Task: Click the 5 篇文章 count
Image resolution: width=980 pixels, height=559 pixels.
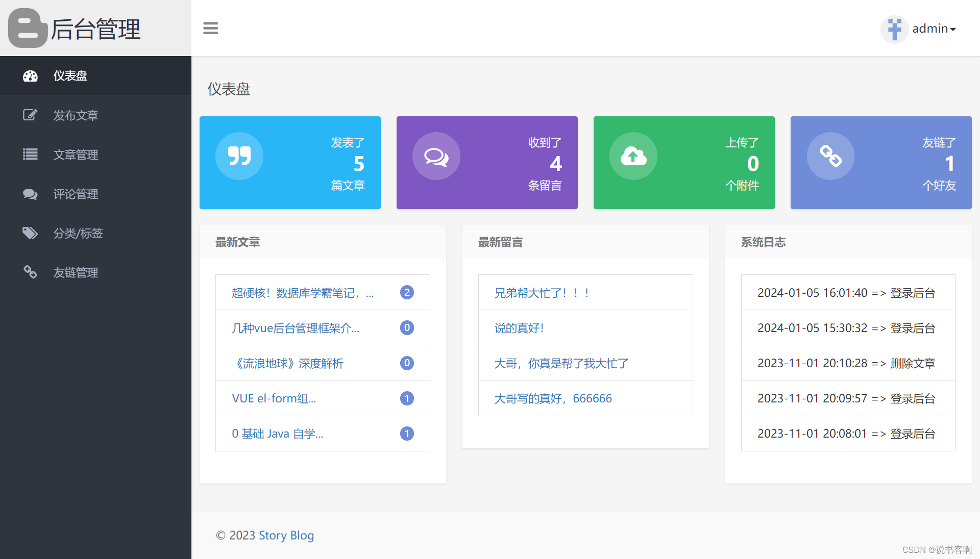Action: click(359, 164)
